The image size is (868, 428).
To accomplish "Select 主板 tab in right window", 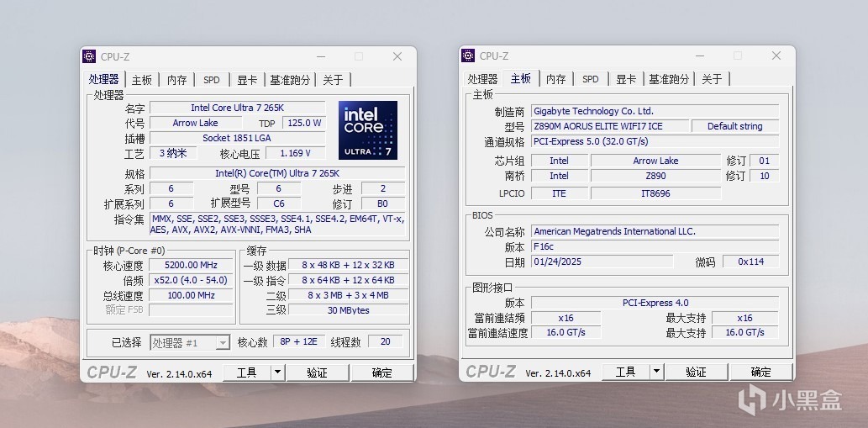I will click(521, 78).
